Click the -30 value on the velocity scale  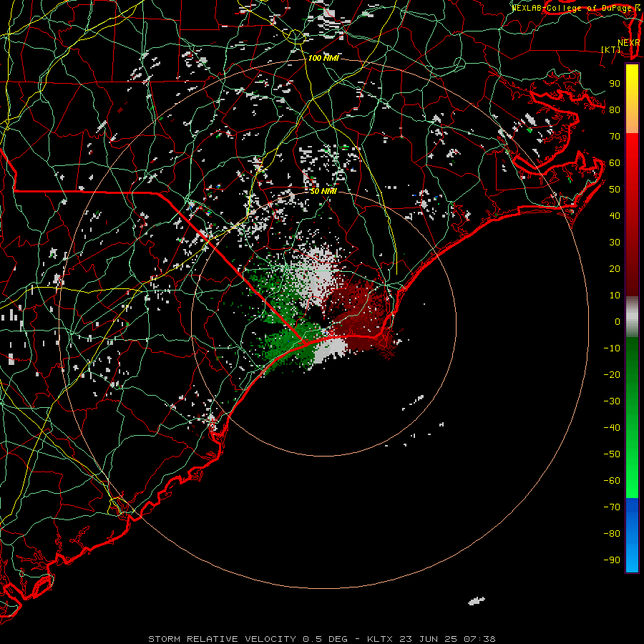612,401
